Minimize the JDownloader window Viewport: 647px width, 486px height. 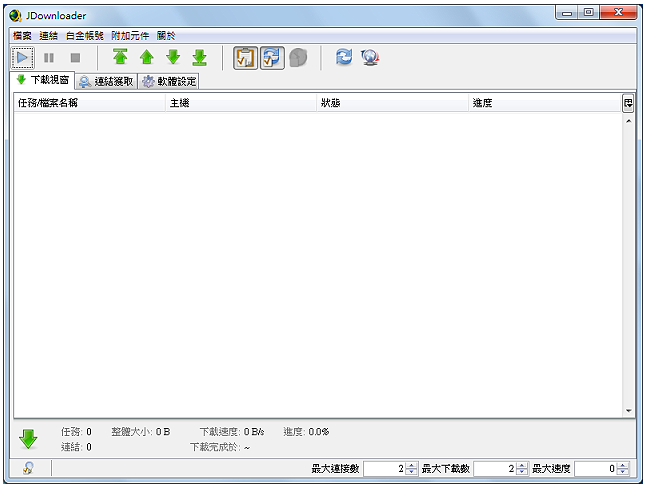[x=567, y=13]
